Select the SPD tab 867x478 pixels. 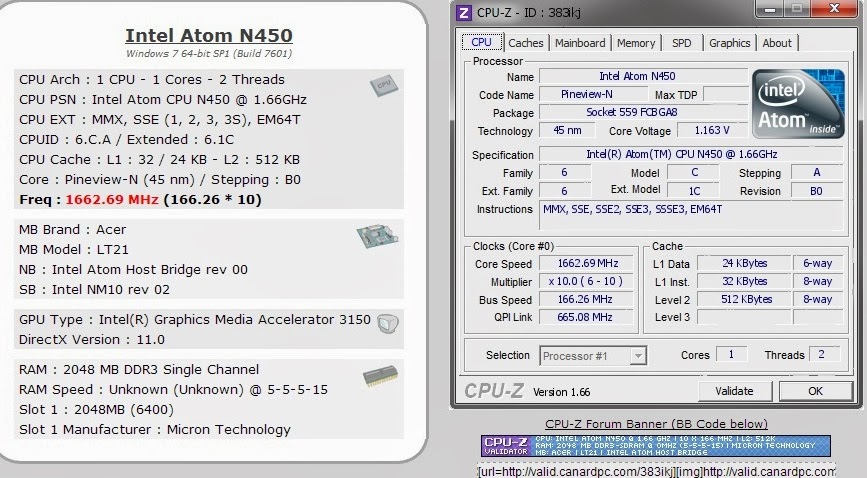681,43
